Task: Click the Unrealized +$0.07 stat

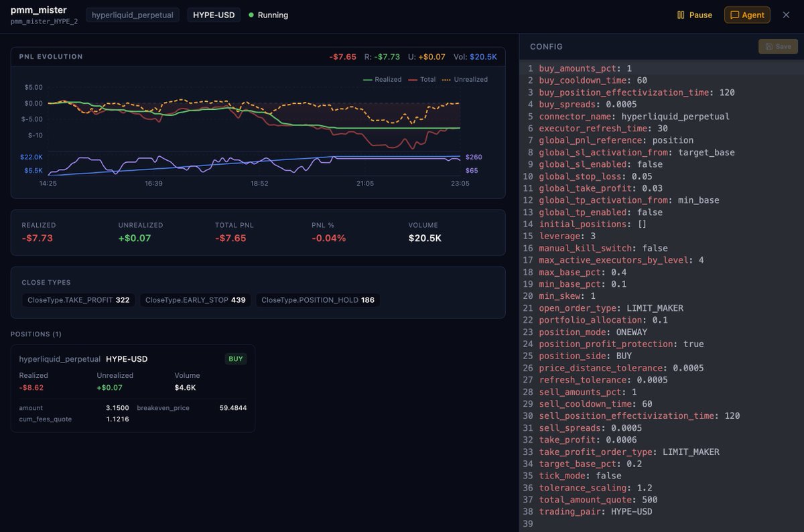Action: point(141,232)
